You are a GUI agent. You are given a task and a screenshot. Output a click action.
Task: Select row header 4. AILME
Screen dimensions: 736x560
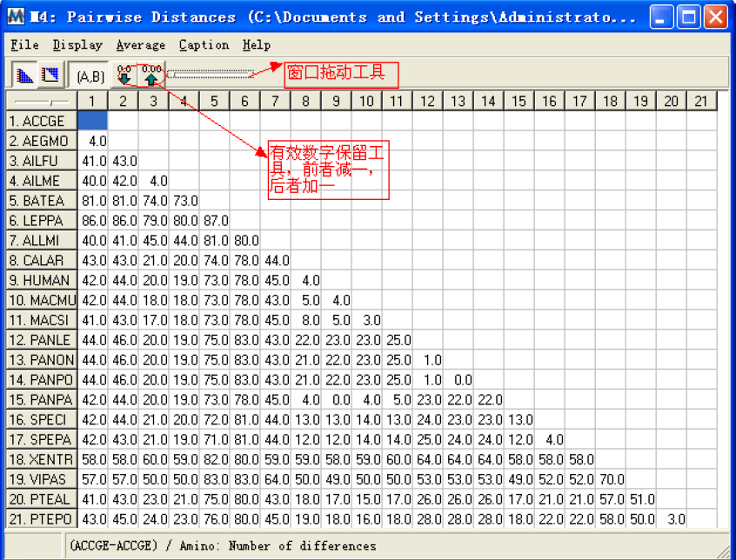click(x=41, y=181)
